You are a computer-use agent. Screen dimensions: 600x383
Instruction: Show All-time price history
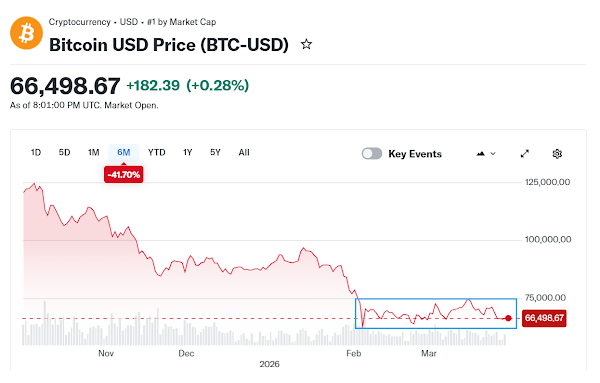(244, 153)
